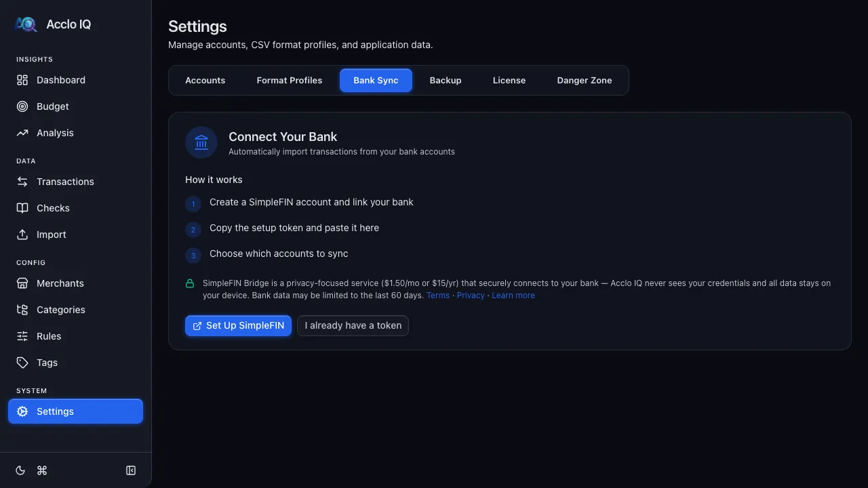This screenshot has width=868, height=488.
Task: Open Merchants from the sidebar
Action: [76, 283]
